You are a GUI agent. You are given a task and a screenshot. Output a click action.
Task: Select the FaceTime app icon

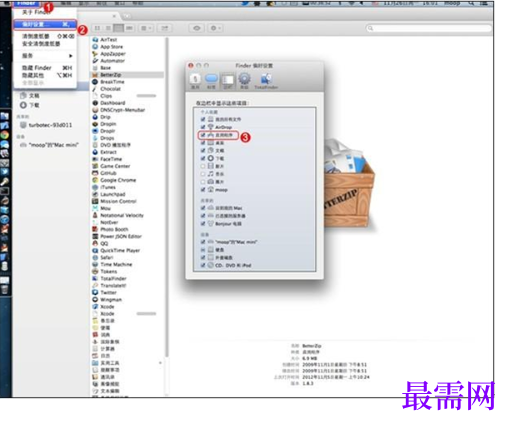pos(95,159)
